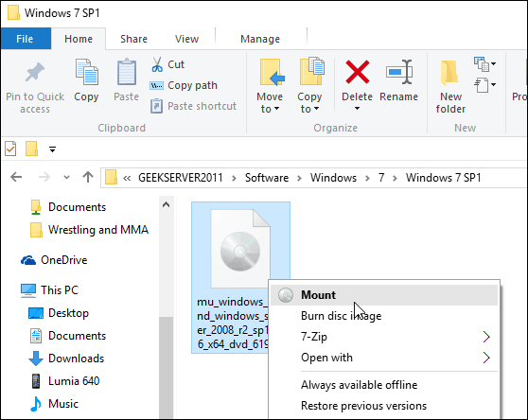Choose Always available offline

[384, 385]
